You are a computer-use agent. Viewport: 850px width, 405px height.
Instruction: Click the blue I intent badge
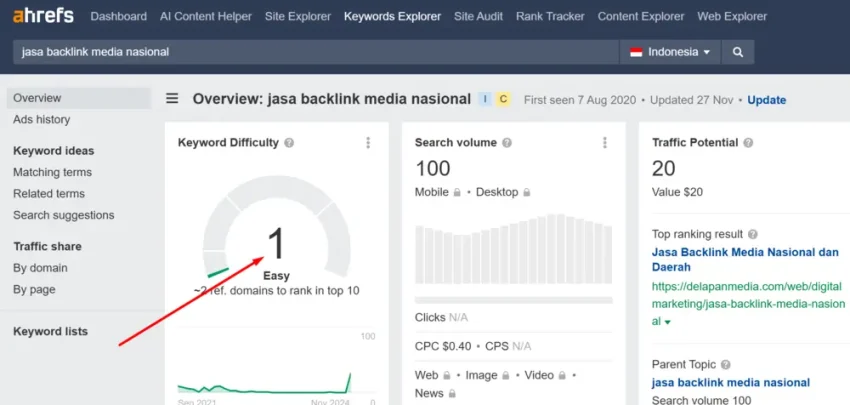point(485,99)
